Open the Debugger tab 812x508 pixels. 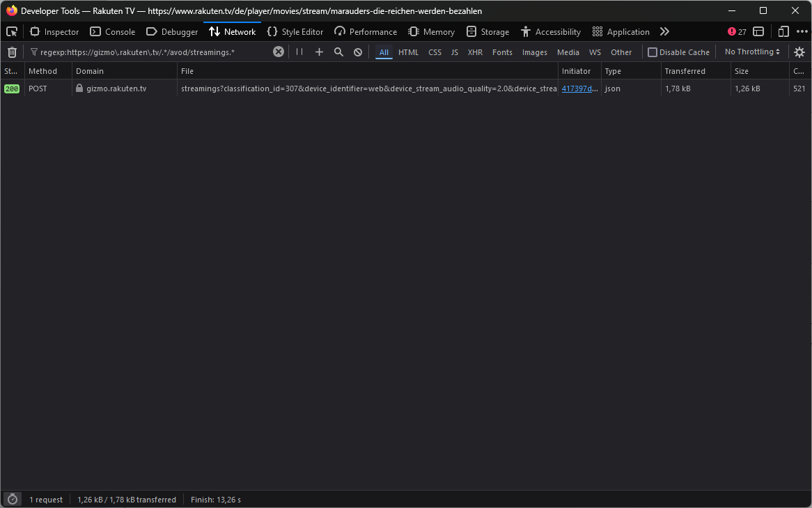pos(172,31)
